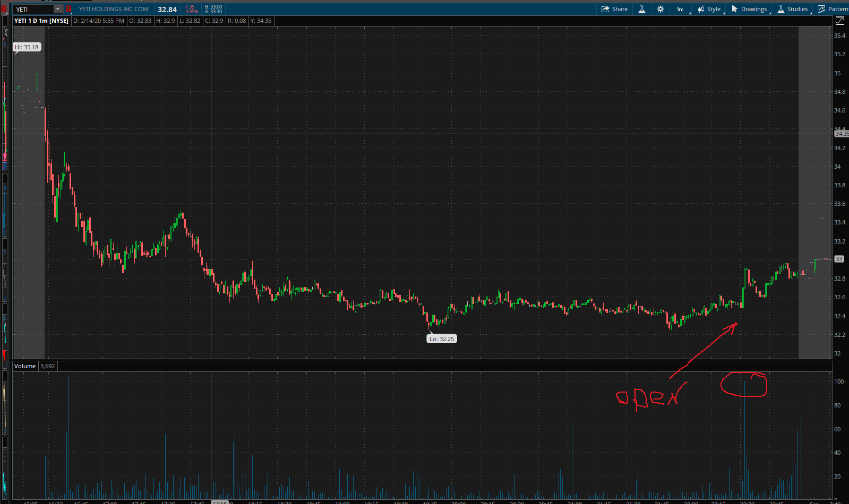Screen dimensions: 849x504
Task: Click the current price marker 33 on price axis
Action: tap(839, 259)
